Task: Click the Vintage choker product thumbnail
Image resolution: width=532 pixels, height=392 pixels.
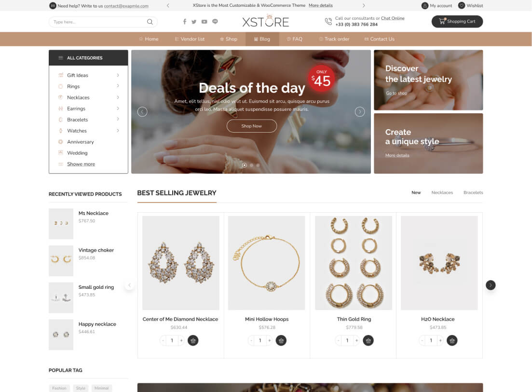Action: pyautogui.click(x=61, y=261)
